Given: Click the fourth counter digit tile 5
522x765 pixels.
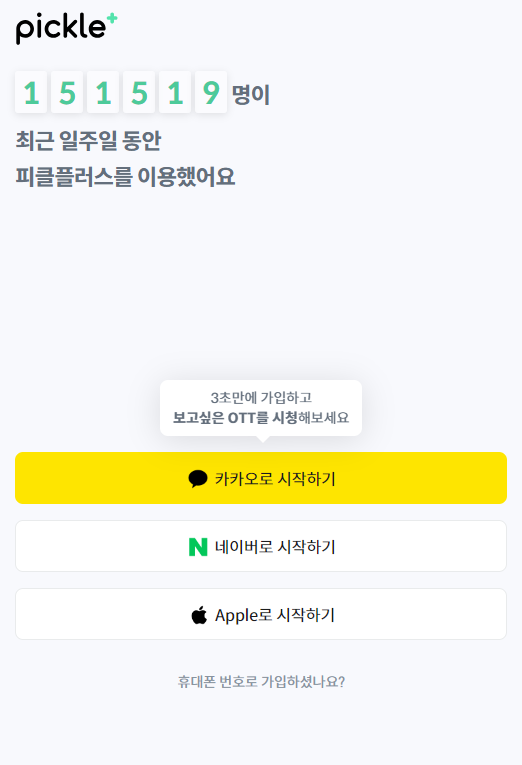Looking at the screenshot, I should coord(139,92).
